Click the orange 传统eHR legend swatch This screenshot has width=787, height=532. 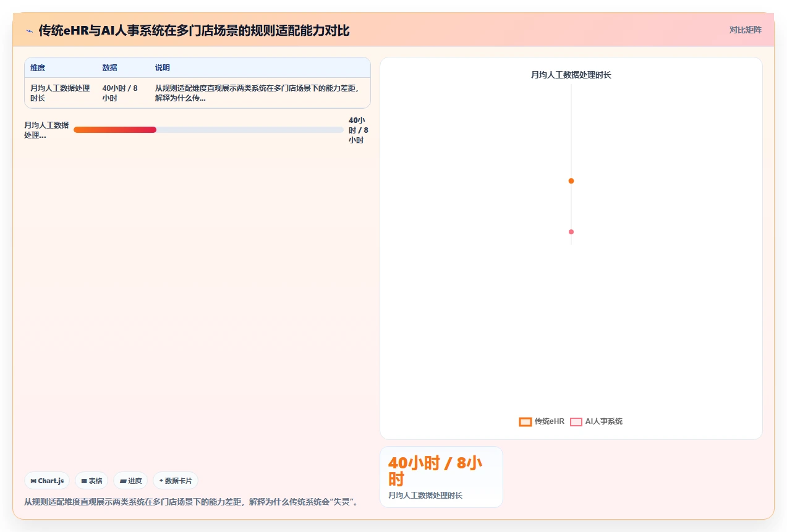tap(525, 422)
